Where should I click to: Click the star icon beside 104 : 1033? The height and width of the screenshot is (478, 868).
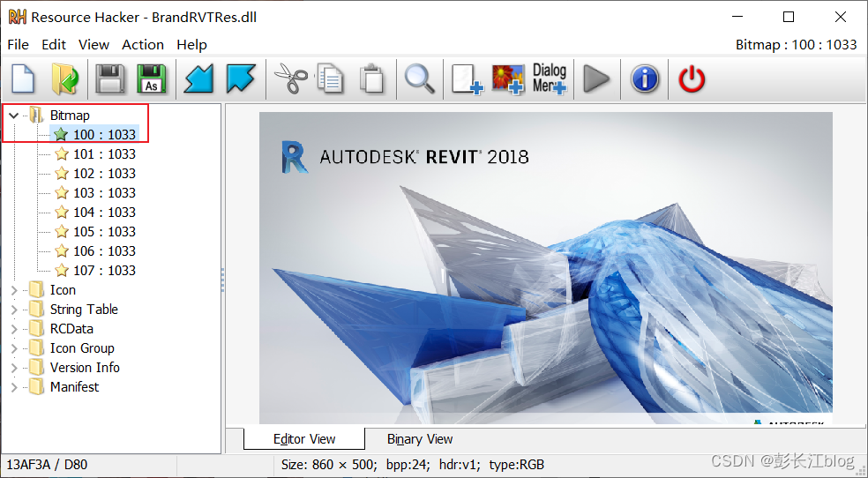pos(62,212)
